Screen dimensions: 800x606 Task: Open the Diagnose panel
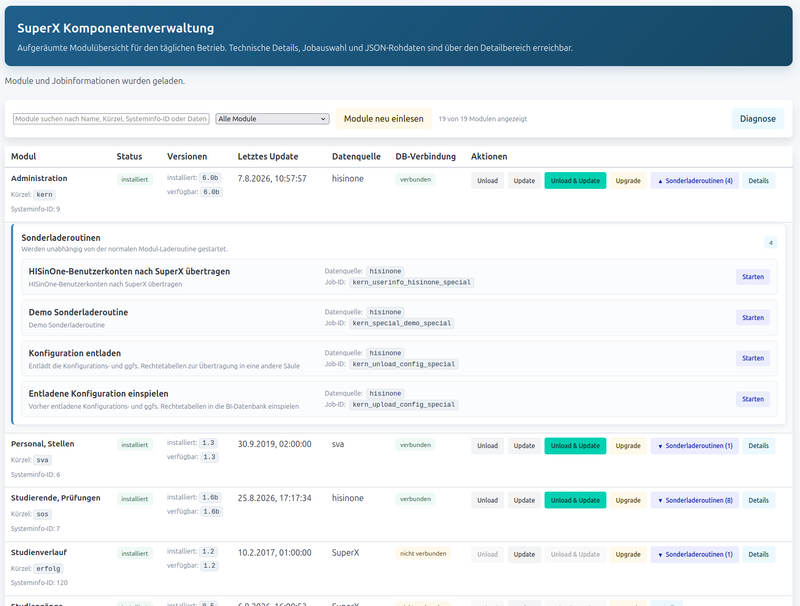pyautogui.click(x=758, y=119)
